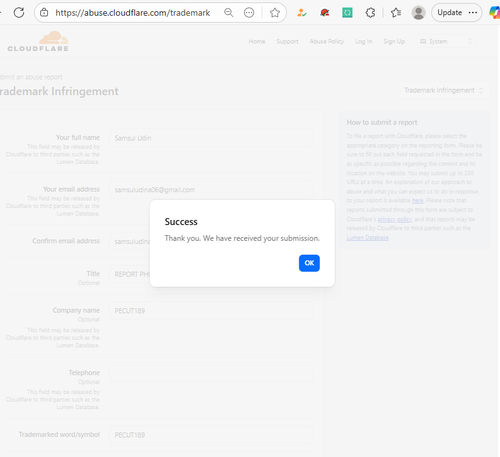The height and width of the screenshot is (457, 500).
Task: Open the System theme dropdown
Action: pyautogui.click(x=446, y=41)
